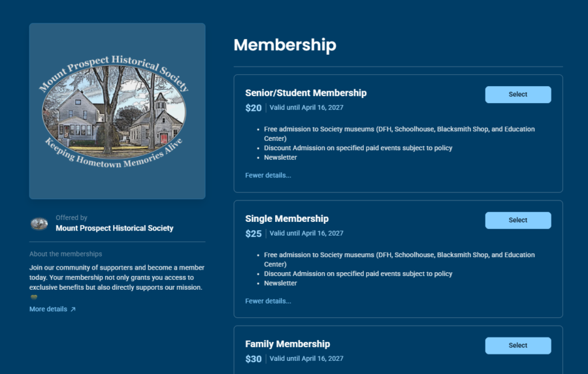Click the Offered by label
Image resolution: width=588 pixels, height=374 pixels.
point(71,218)
